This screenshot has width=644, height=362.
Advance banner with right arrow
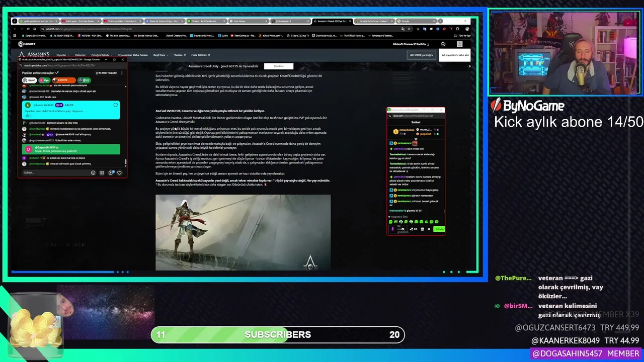[x=469, y=66]
